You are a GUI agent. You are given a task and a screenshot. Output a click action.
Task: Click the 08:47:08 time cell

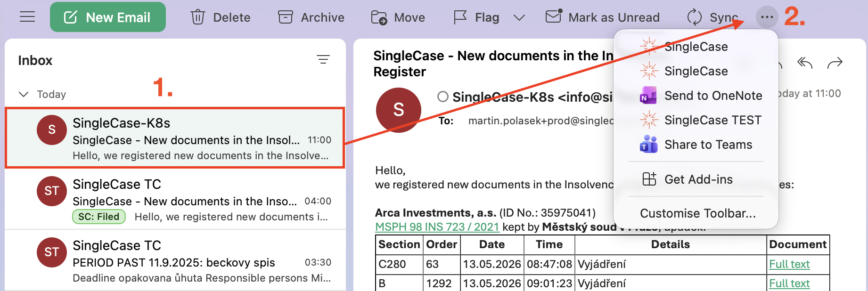point(549,264)
